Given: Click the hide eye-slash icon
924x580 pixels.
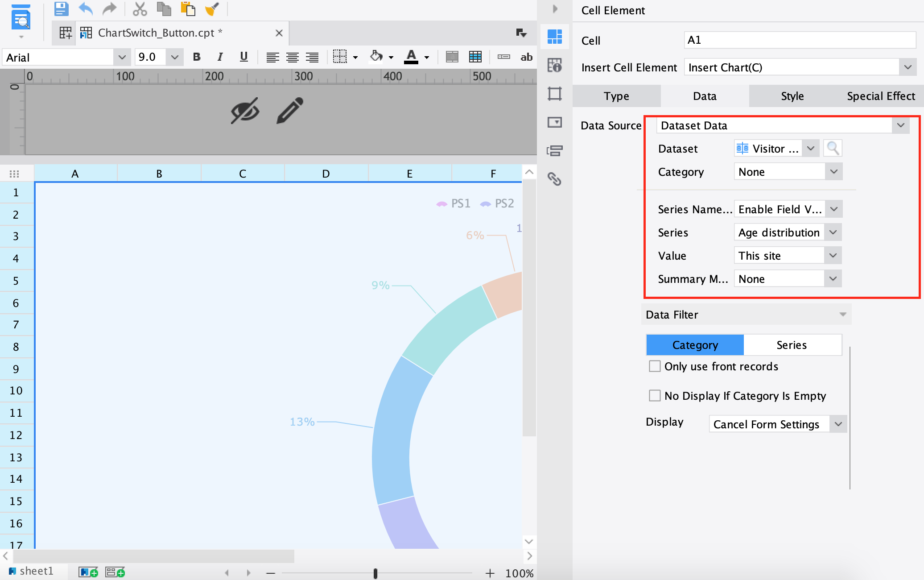Looking at the screenshot, I should (245, 110).
